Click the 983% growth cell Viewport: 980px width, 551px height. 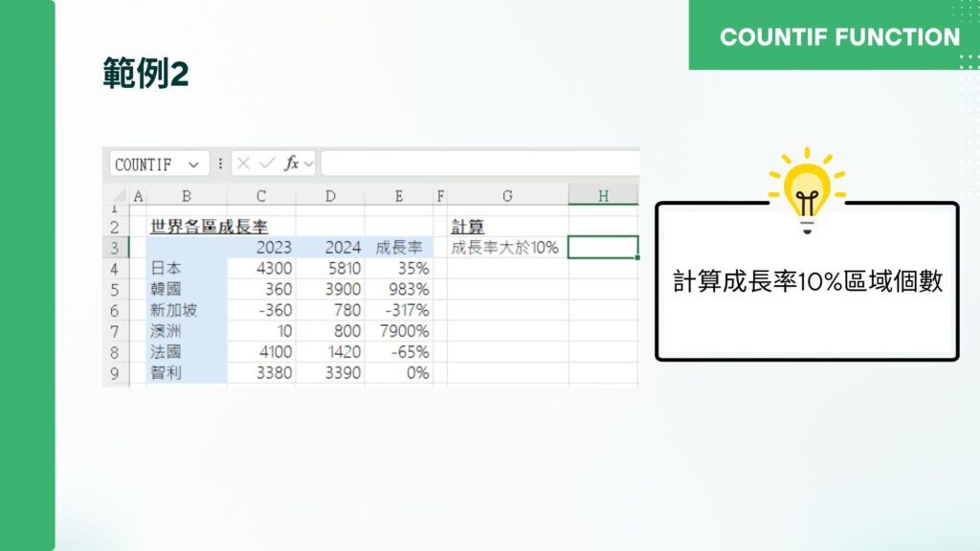click(x=399, y=289)
